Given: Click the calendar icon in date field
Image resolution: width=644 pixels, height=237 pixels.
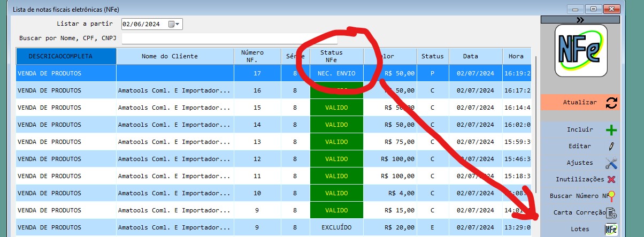Looking at the screenshot, I should pyautogui.click(x=172, y=24).
